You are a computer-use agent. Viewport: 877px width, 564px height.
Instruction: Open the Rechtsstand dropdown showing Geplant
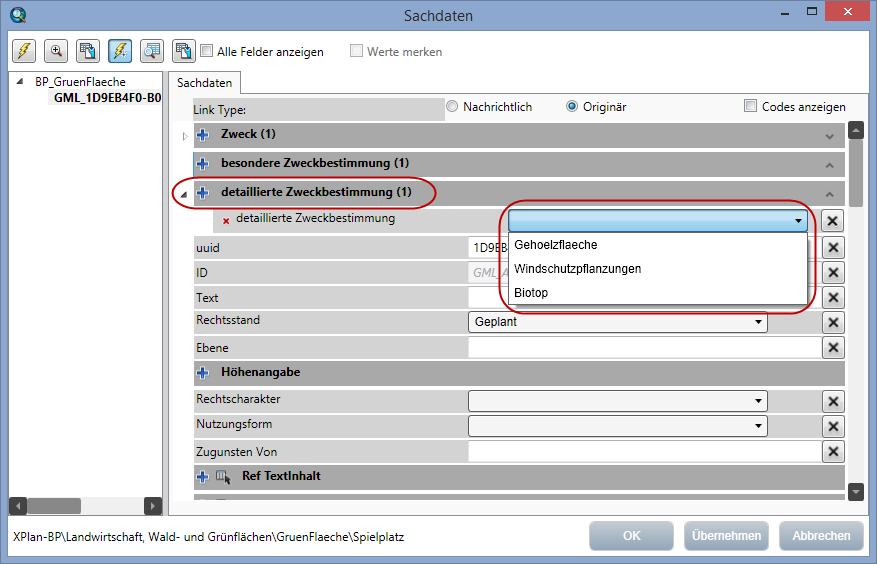tap(617, 322)
